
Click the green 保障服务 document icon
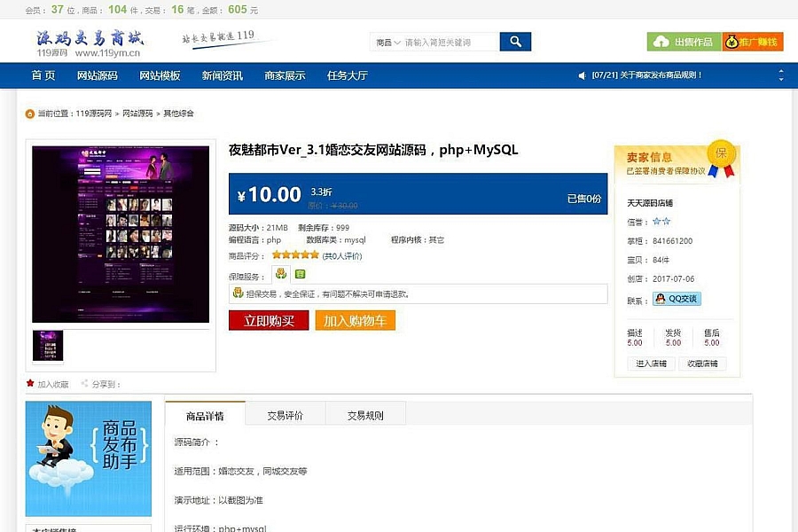301,274
